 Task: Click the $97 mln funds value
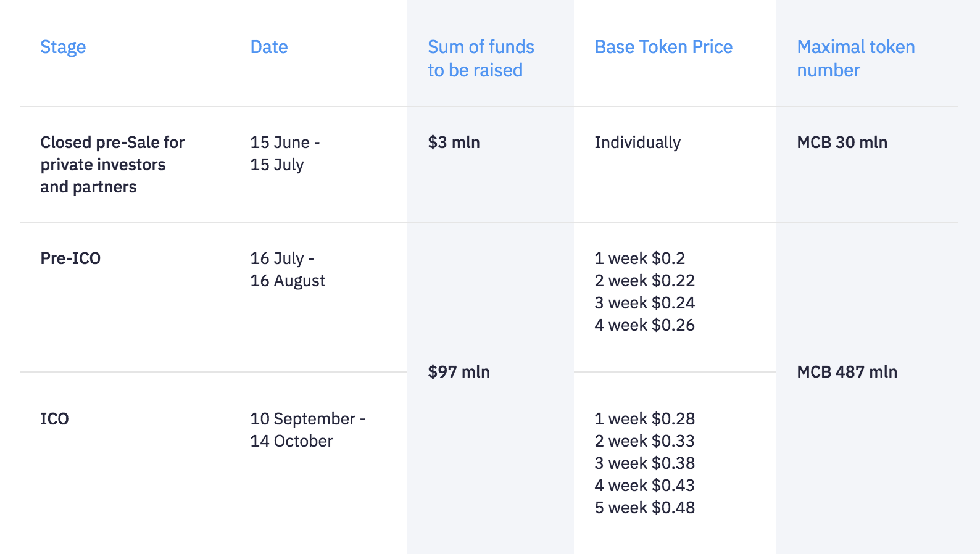click(x=459, y=372)
